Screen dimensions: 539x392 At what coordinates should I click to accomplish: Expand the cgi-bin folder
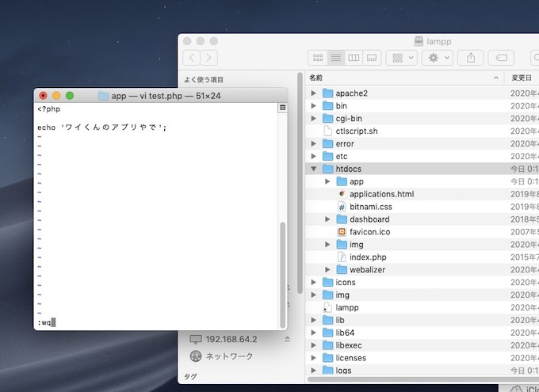coord(314,119)
